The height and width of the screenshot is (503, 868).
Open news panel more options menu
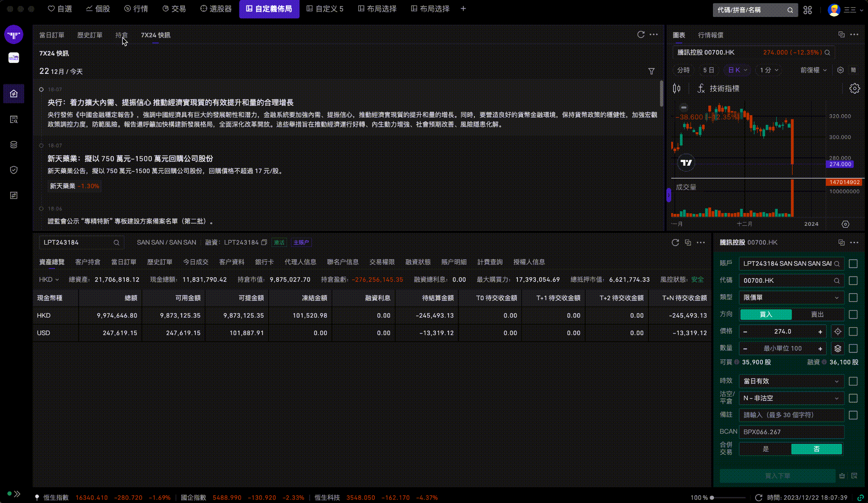click(654, 34)
